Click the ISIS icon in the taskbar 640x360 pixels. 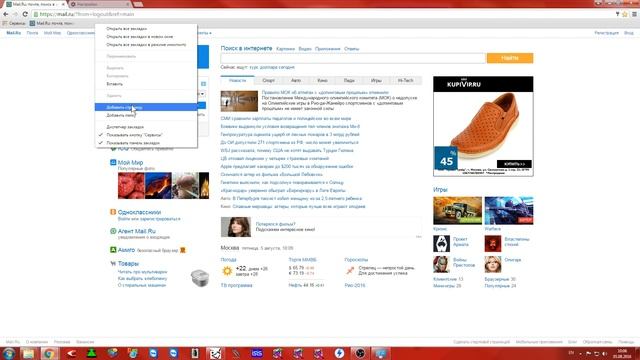(x=257, y=353)
